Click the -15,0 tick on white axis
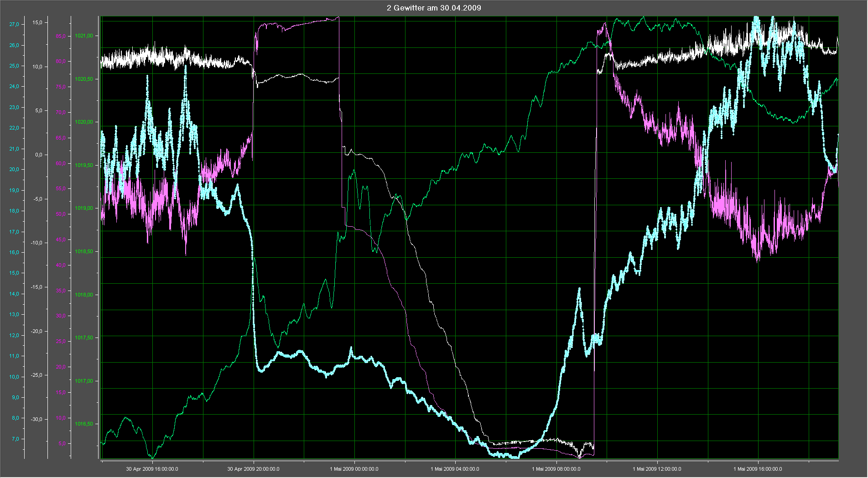The width and height of the screenshot is (868, 478). 36,287
